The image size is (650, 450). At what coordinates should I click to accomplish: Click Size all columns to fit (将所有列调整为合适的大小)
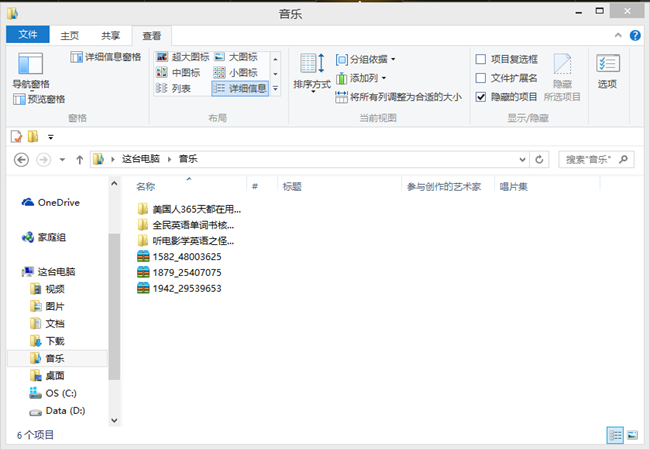pyautogui.click(x=398, y=97)
